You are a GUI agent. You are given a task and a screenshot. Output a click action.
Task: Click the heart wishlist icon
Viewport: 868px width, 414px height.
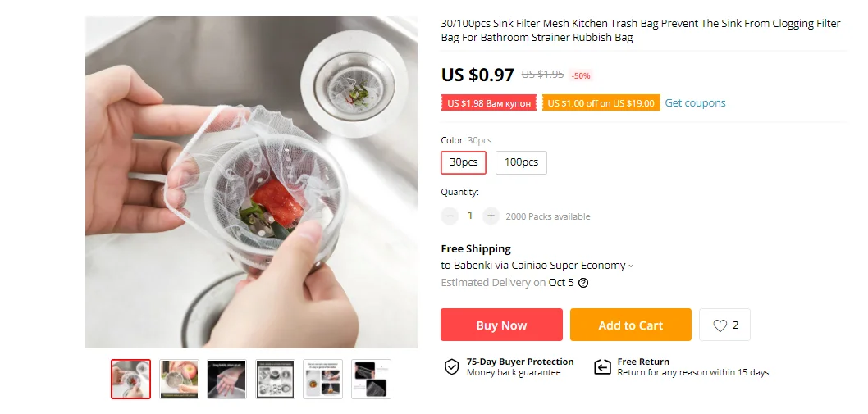coord(720,325)
